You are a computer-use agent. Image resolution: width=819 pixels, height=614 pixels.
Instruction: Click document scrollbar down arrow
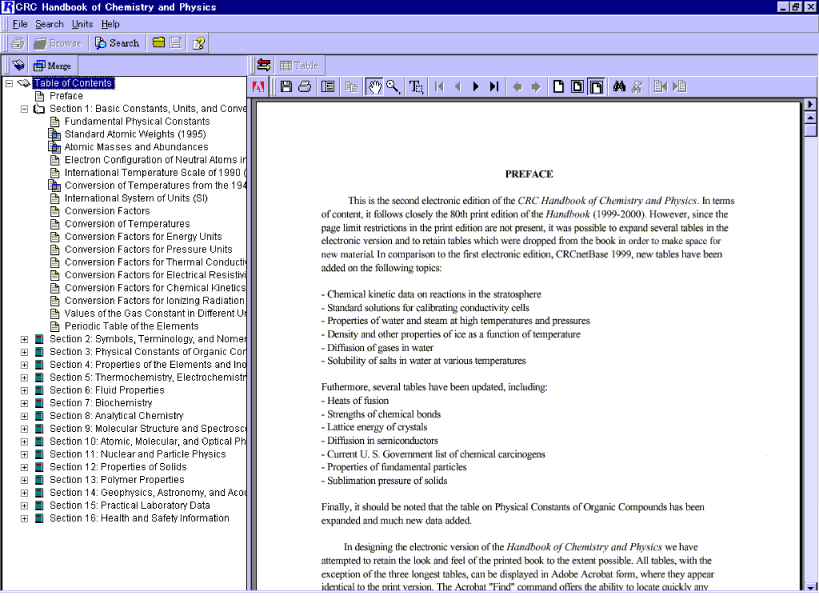coord(810,587)
